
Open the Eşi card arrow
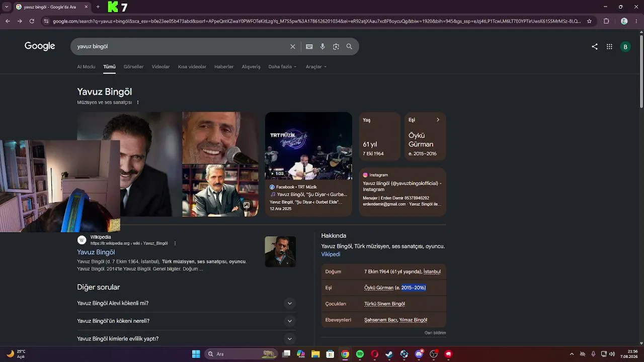point(438,120)
